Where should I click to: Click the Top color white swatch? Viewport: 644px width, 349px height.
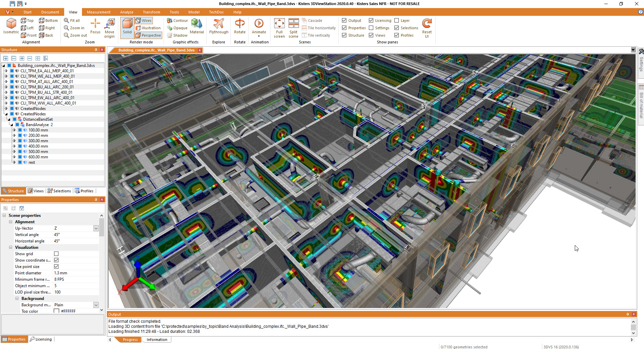56,311
